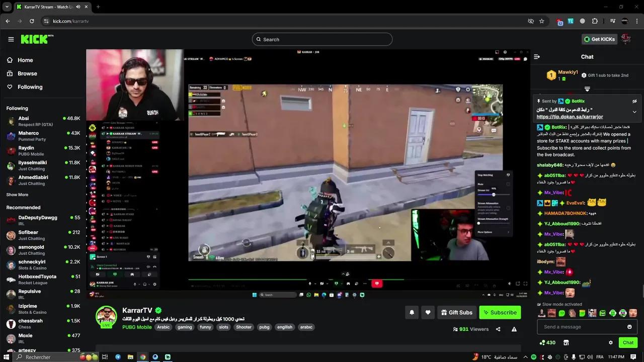The height and width of the screenshot is (362, 644).
Task: Follow the channel using the heart icon
Action: coord(428,312)
